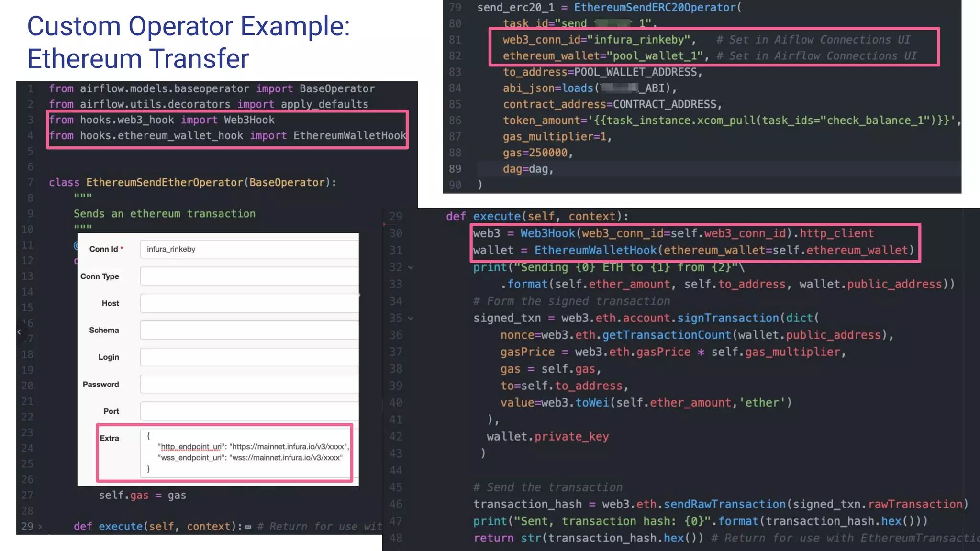Click the text 'class EthereumSendEtherOperator(BaseOperator):'

point(192,183)
